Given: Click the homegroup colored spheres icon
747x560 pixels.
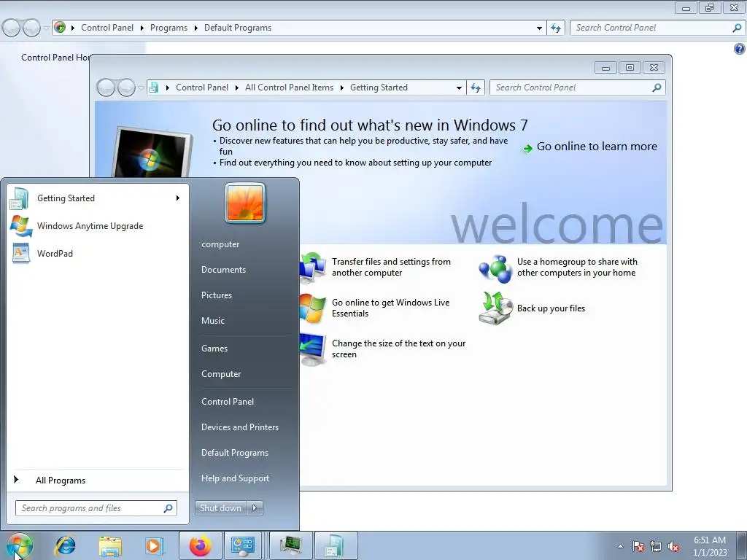Looking at the screenshot, I should click(x=495, y=268).
